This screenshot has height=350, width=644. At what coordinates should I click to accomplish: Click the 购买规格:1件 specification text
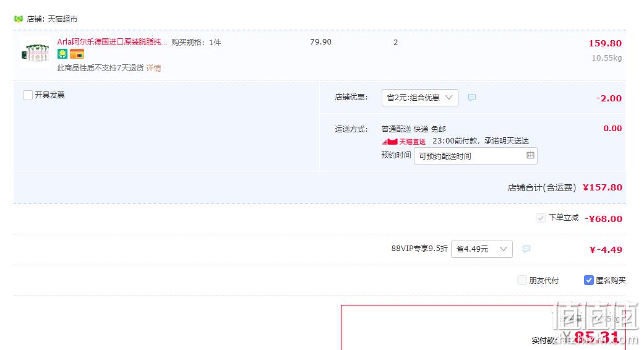(x=196, y=42)
